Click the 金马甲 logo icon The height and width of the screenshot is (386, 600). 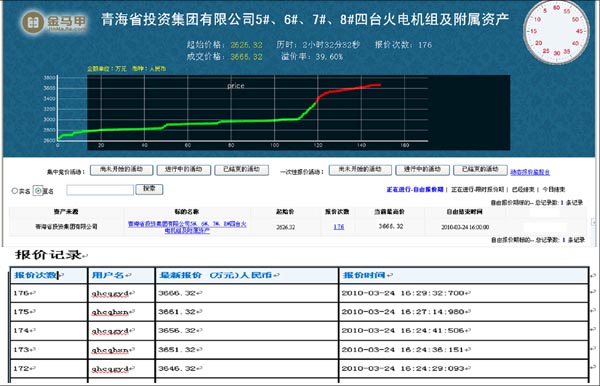coord(33,22)
